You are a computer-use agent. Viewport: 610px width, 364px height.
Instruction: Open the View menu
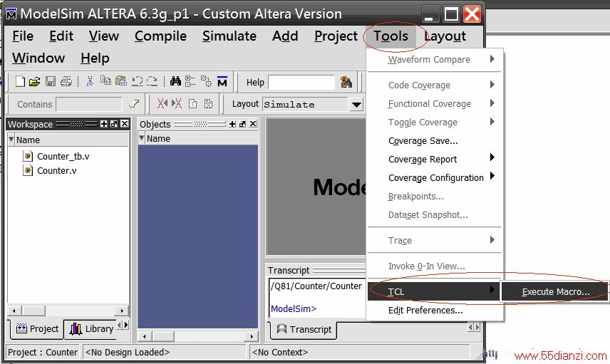tap(104, 36)
